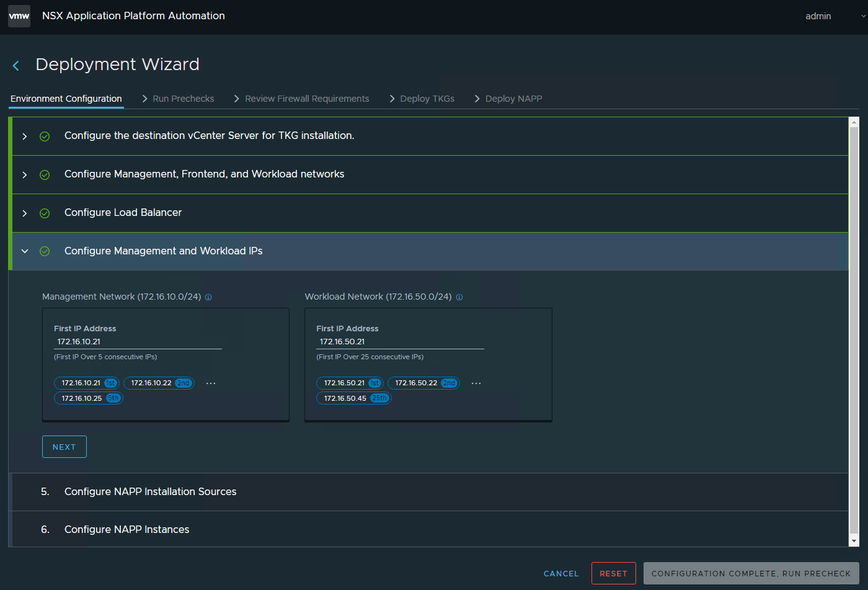
Task: Expand Management, Frontend, and Workload networks section
Action: pos(25,175)
